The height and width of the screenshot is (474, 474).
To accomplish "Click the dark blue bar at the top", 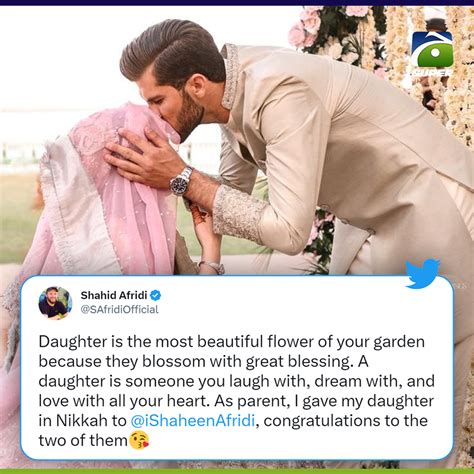I will pos(237,2).
